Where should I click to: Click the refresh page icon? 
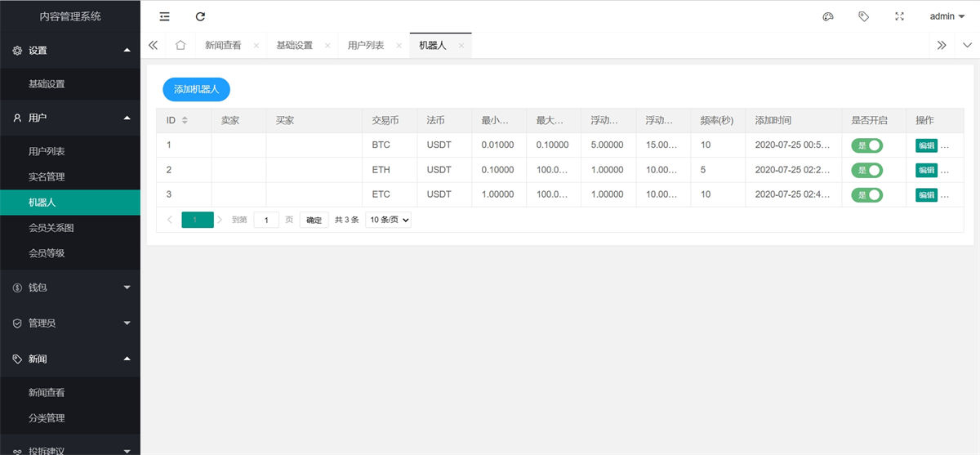coord(201,16)
